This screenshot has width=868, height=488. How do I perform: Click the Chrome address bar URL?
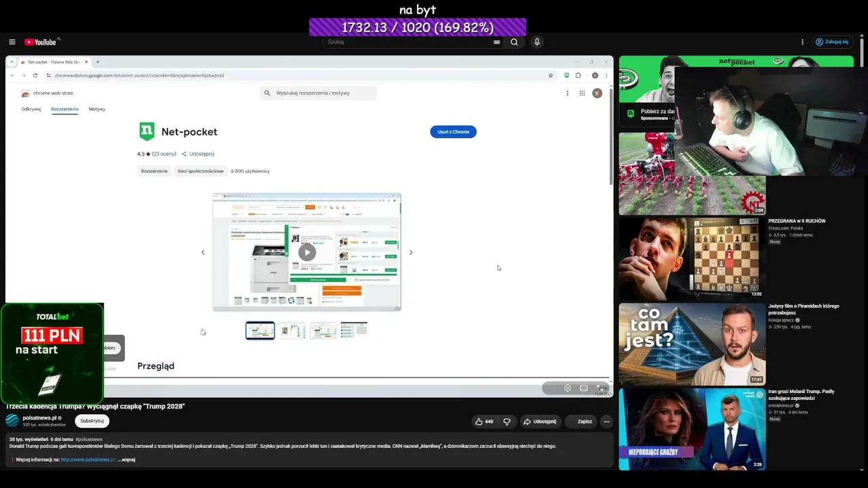click(x=139, y=75)
